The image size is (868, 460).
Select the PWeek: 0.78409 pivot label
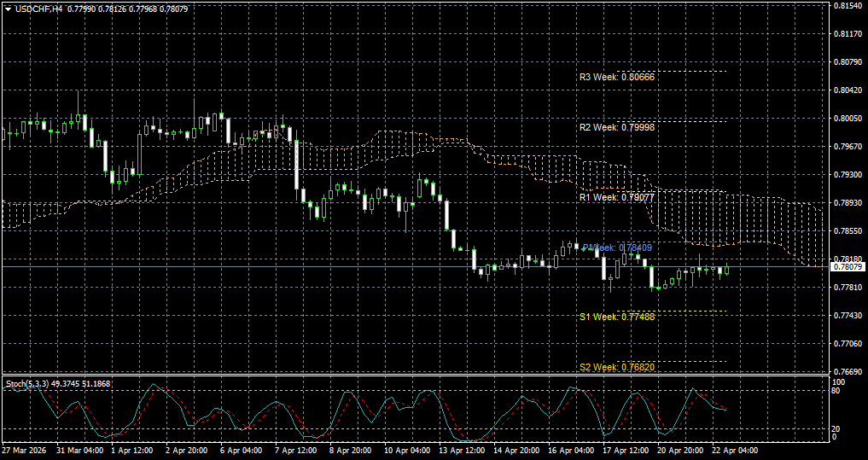click(x=617, y=247)
